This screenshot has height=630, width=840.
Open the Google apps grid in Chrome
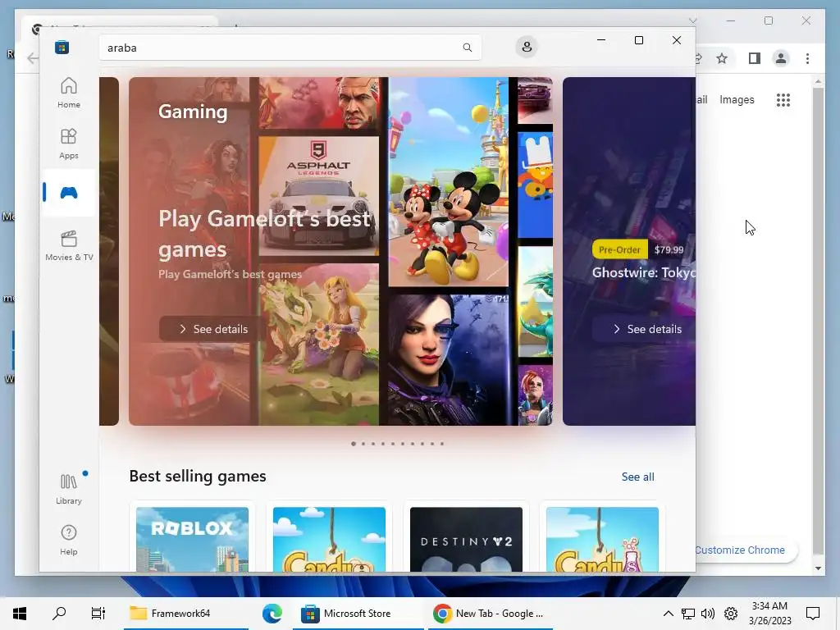pyautogui.click(x=783, y=99)
